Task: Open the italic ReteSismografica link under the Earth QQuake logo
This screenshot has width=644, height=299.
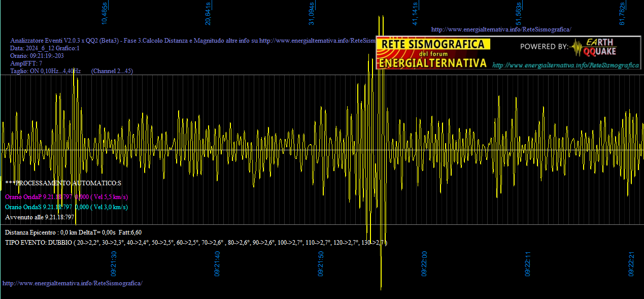Action: [566, 65]
